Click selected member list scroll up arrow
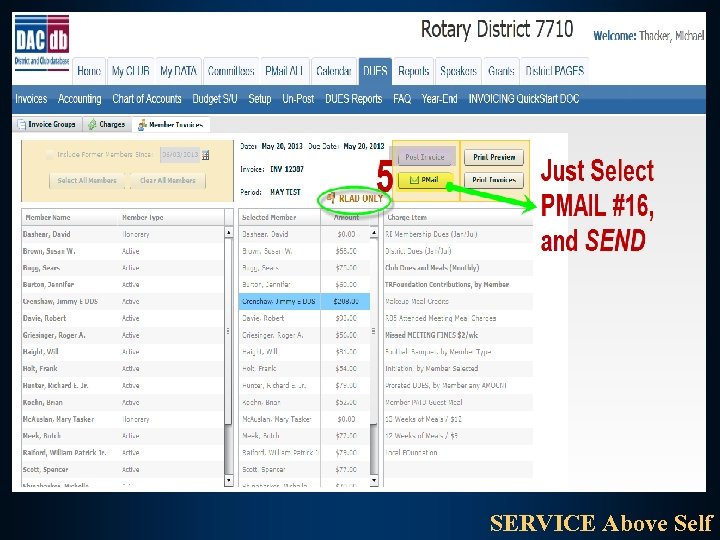 pyautogui.click(x=374, y=233)
